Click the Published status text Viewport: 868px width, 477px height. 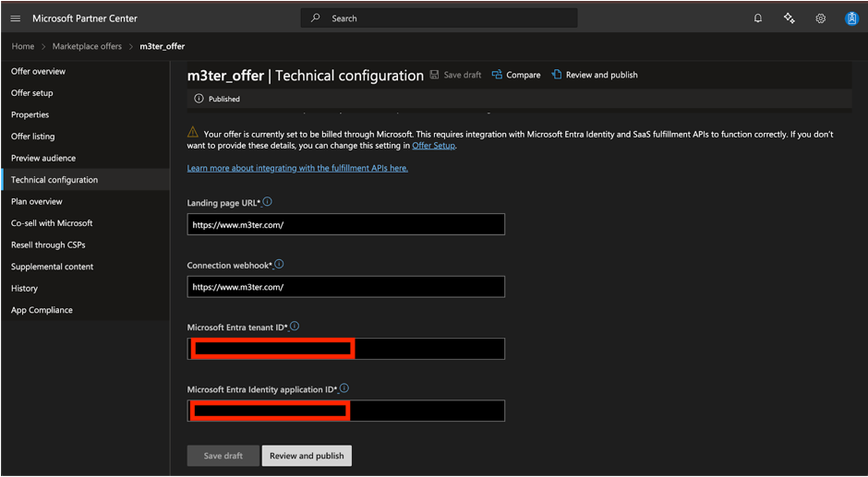[224, 99]
